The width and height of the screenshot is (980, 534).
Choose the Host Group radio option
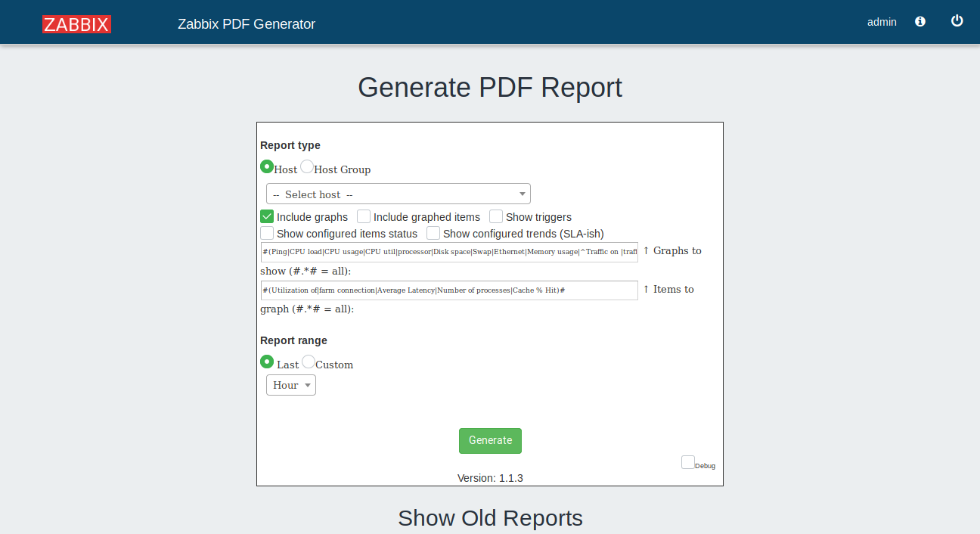tap(307, 167)
